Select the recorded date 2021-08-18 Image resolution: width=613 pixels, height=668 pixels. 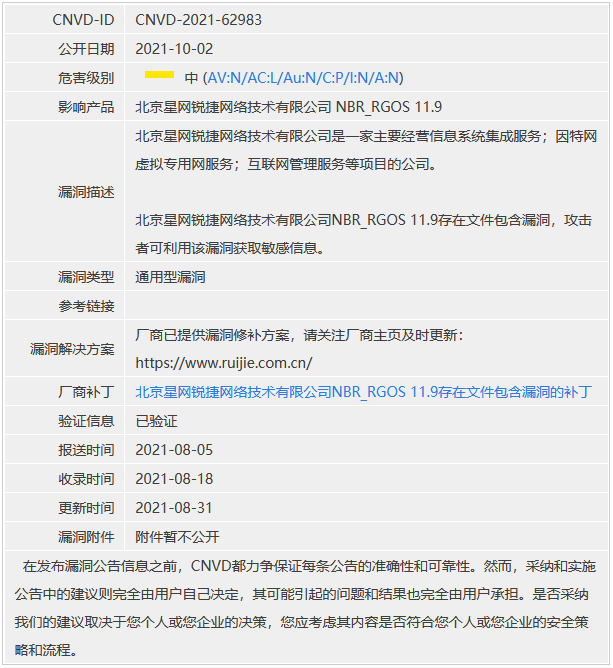pos(174,479)
